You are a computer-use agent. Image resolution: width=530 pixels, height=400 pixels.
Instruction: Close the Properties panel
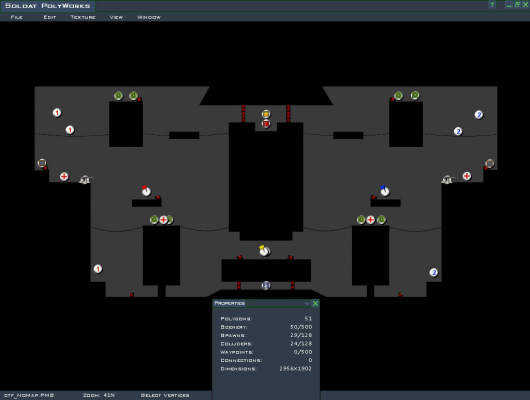coord(315,304)
